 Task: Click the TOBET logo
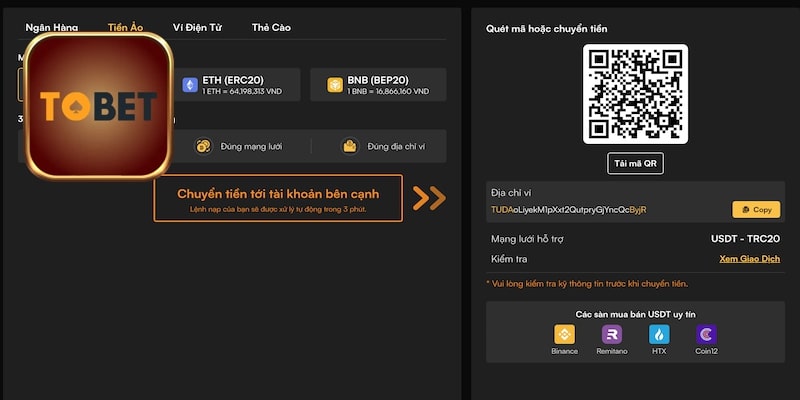tap(99, 106)
